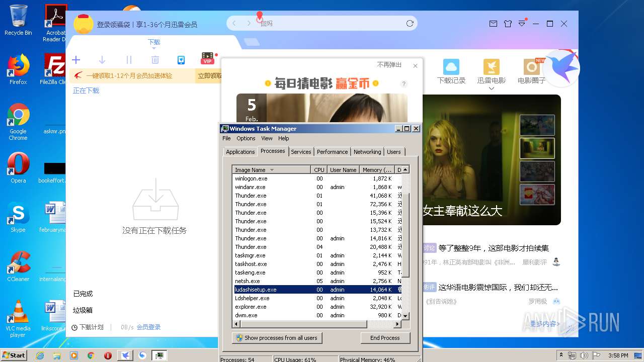Click the floating Thunder bird icon

(x=561, y=68)
